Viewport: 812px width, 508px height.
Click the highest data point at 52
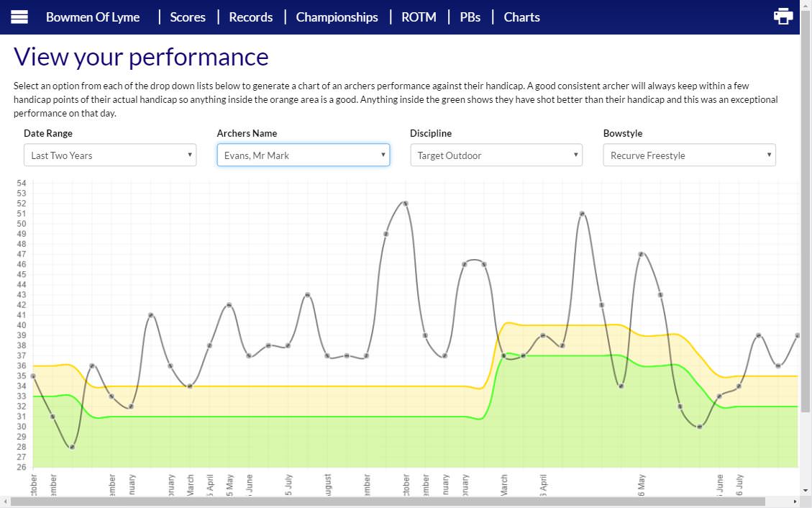tap(405, 204)
